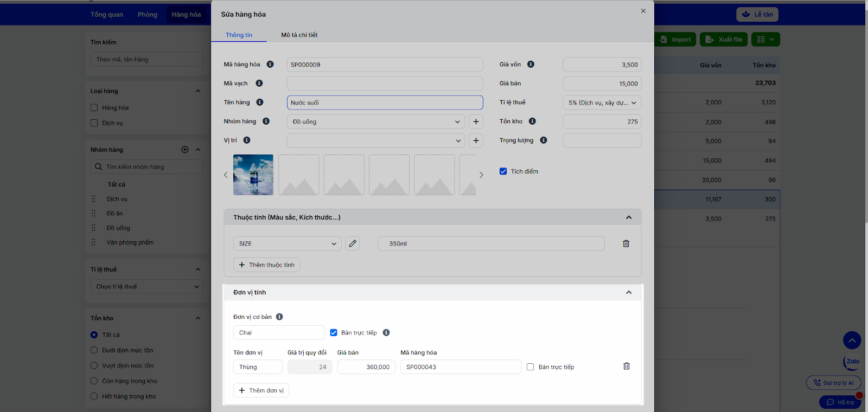The image size is (868, 412).
Task: Enable Bán trực tiếp for Thùng unit
Action: click(x=531, y=367)
